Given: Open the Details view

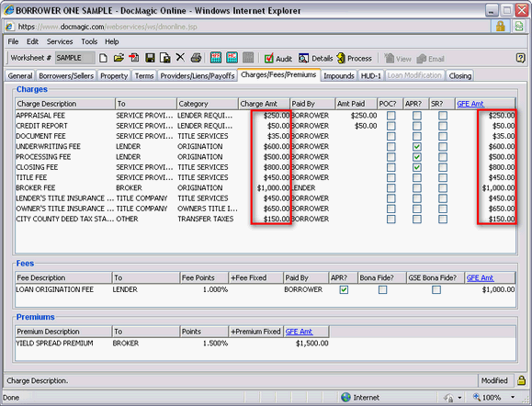Looking at the screenshot, I should coord(315,59).
